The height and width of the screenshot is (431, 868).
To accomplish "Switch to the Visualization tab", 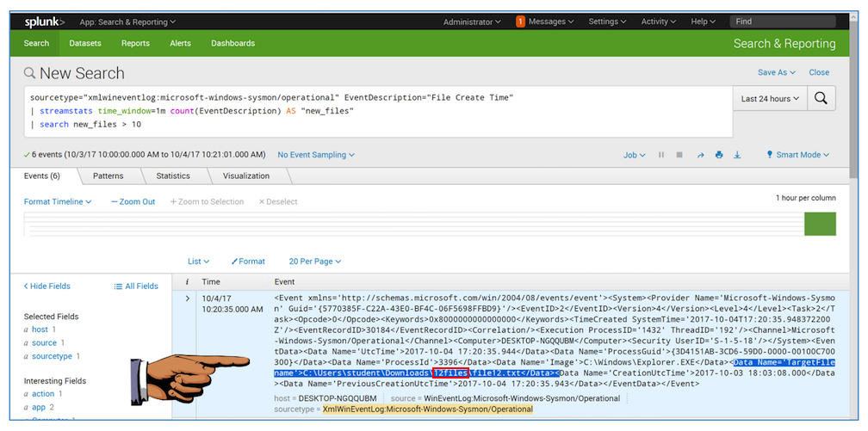I will click(246, 176).
